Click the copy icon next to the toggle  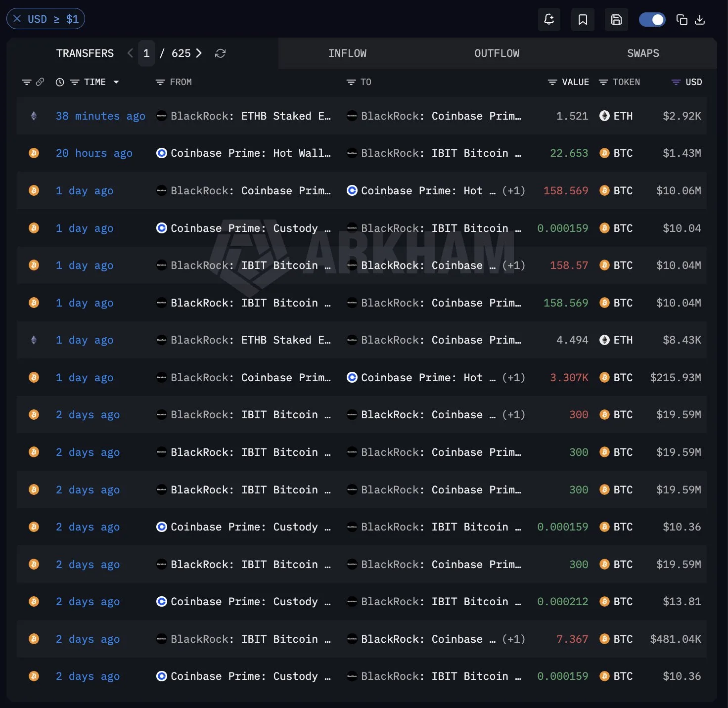click(x=682, y=19)
